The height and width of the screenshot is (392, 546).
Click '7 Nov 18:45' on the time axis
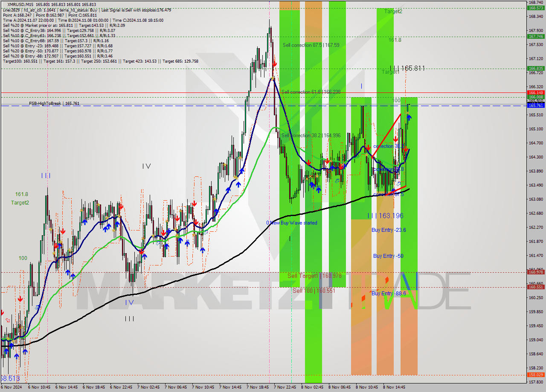(x=258, y=387)
